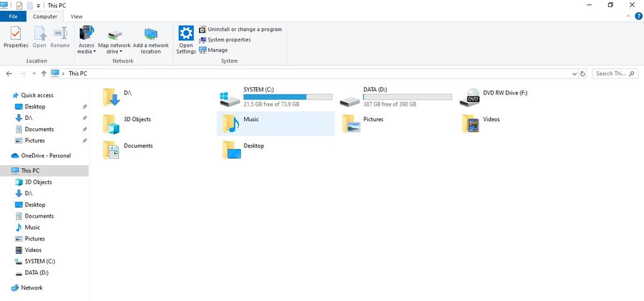This screenshot has width=644, height=301.
Task: Click the DATA (D:) usage bar
Action: [x=408, y=97]
